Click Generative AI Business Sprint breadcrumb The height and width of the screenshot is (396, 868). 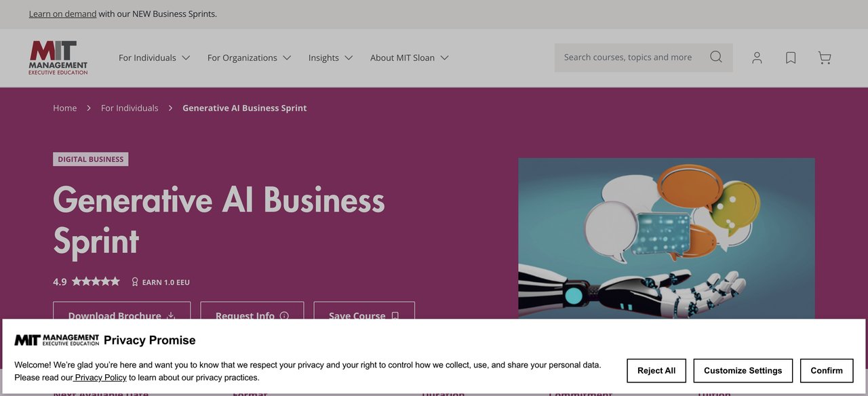[x=245, y=108]
